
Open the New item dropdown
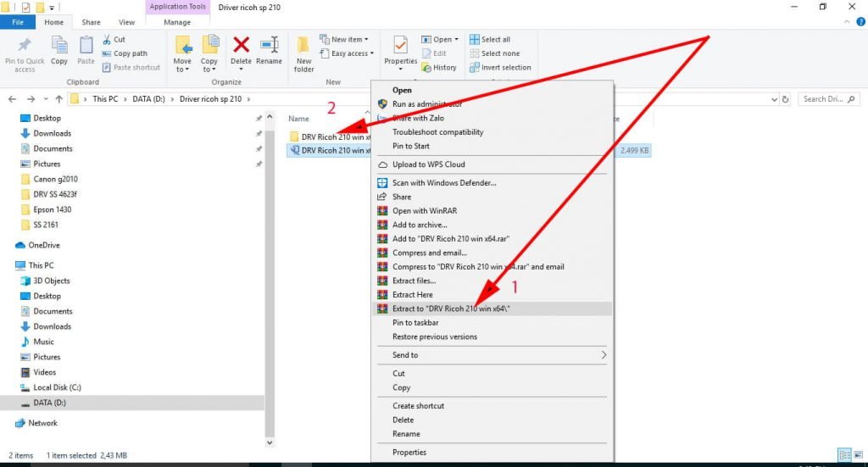[346, 39]
